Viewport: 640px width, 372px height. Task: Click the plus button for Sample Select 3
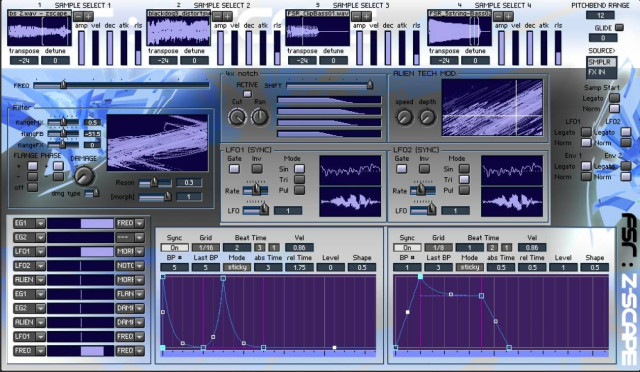[367, 16]
